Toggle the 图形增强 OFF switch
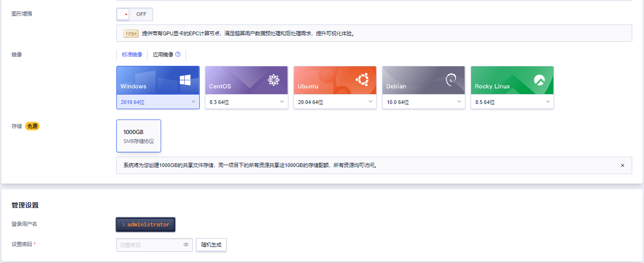The height and width of the screenshot is (263, 644). [x=135, y=14]
